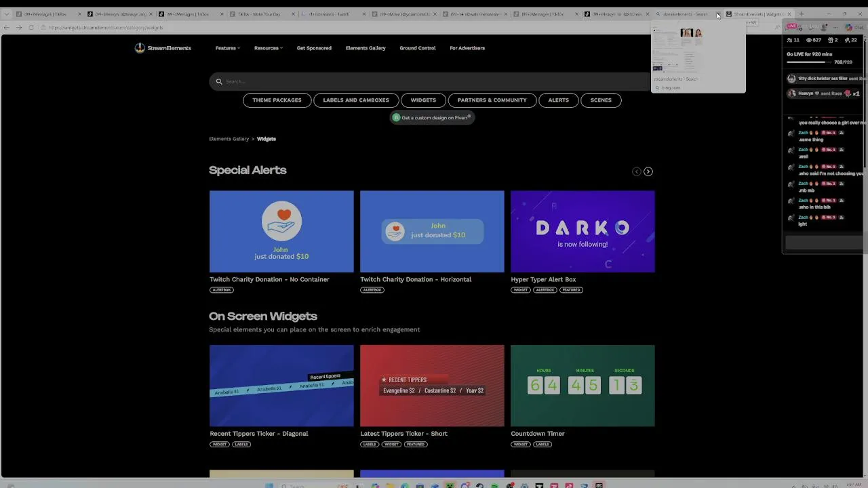
Task: Click WIDGET tag under Countdown Timer
Action: [x=520, y=445]
